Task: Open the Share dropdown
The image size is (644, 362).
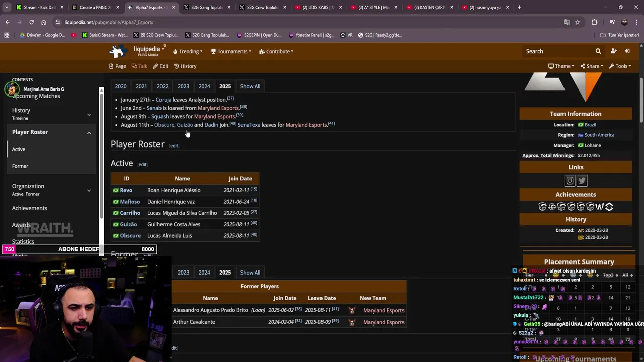Action: pos(592,66)
